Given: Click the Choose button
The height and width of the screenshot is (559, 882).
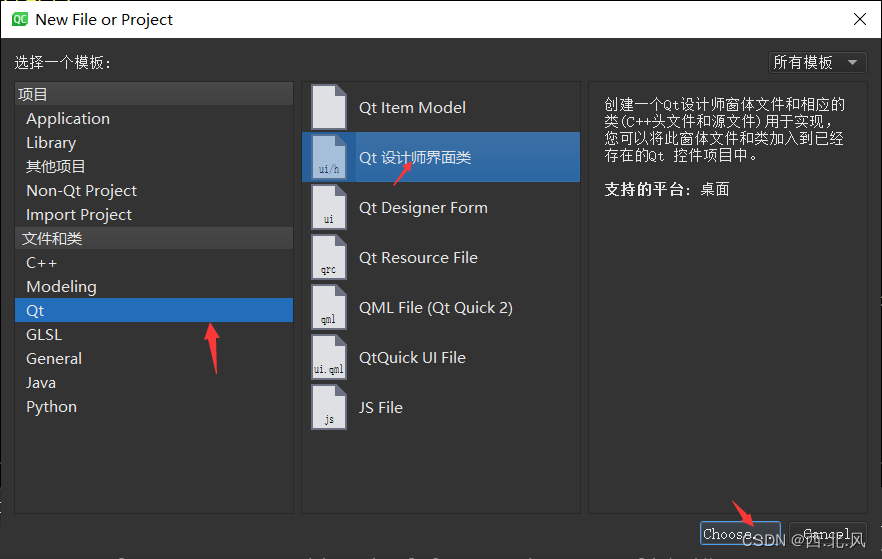Looking at the screenshot, I should [740, 533].
